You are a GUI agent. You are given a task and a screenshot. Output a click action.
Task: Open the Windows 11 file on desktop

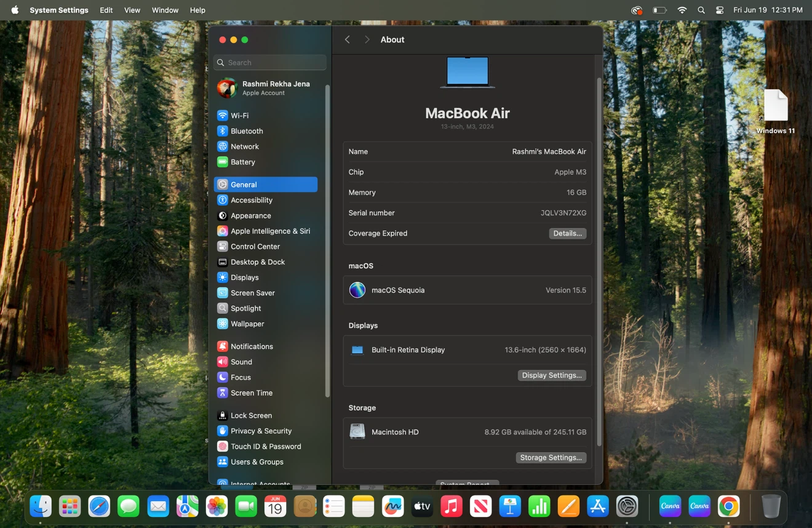(776, 111)
